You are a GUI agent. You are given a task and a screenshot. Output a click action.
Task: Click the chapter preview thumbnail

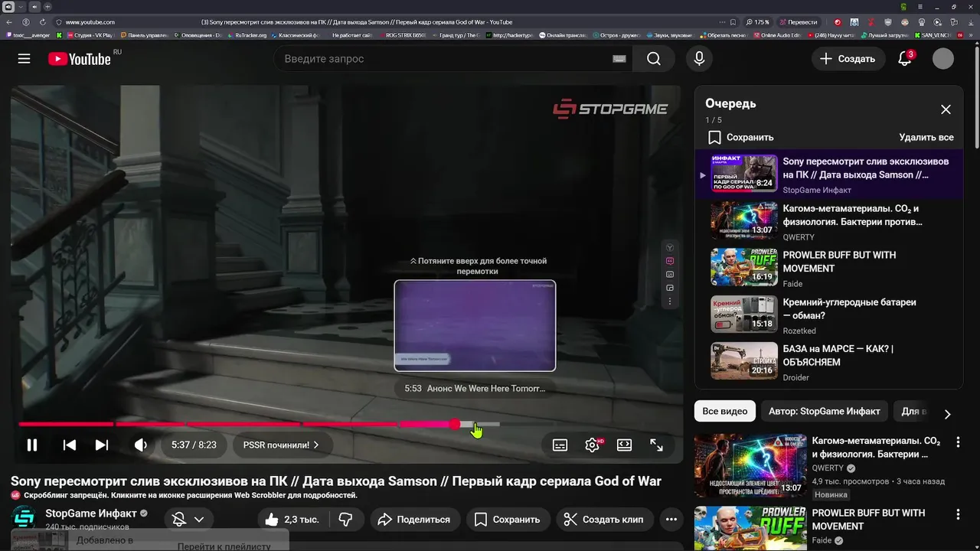pos(475,326)
